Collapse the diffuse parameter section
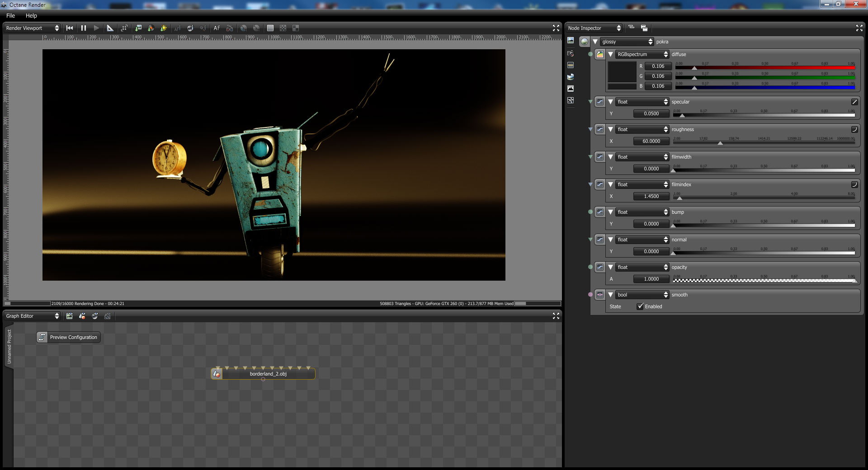 (610, 54)
